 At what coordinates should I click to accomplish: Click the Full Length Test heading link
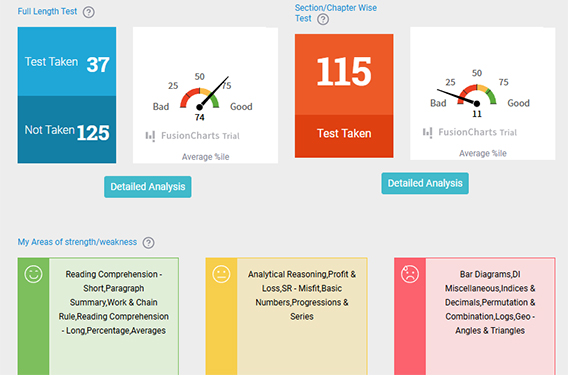(x=47, y=12)
